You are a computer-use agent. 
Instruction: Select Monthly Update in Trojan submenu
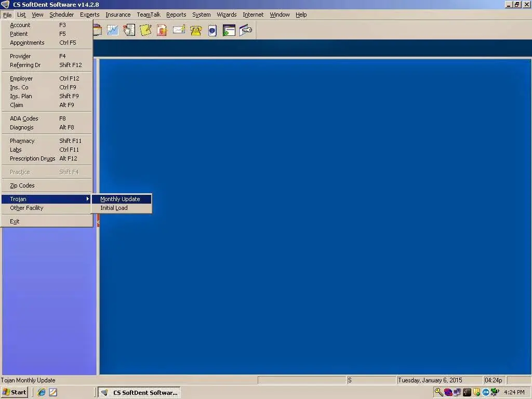tap(122, 199)
